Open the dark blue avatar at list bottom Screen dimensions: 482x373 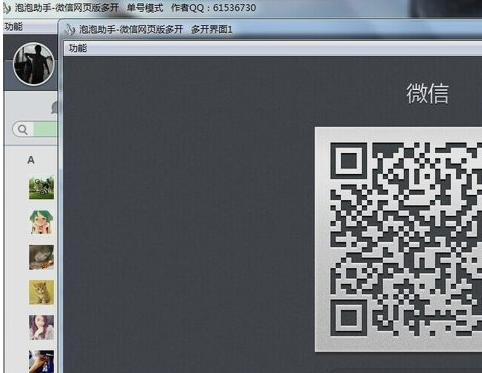pos(41,361)
